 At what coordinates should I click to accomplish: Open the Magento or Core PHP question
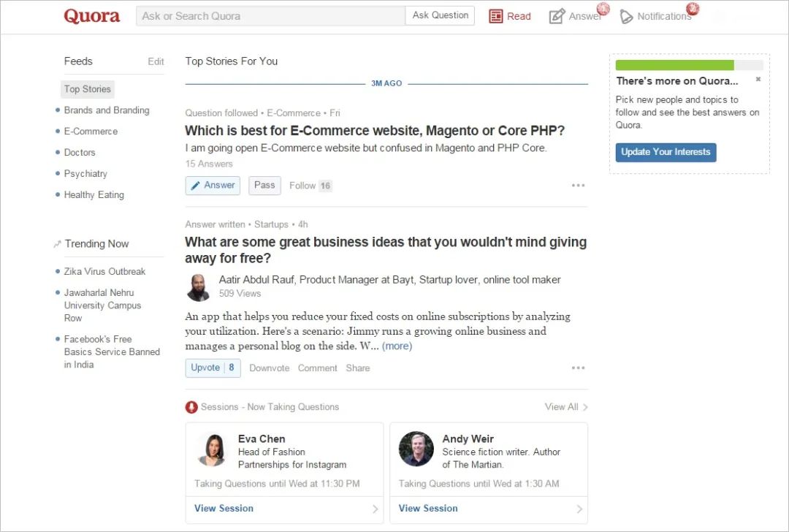(375, 131)
